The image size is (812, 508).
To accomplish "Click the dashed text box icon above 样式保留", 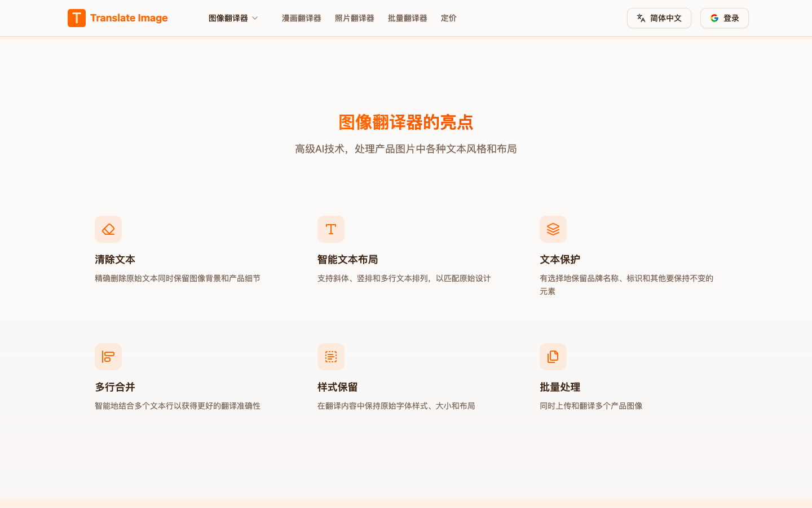I will 331,357.
